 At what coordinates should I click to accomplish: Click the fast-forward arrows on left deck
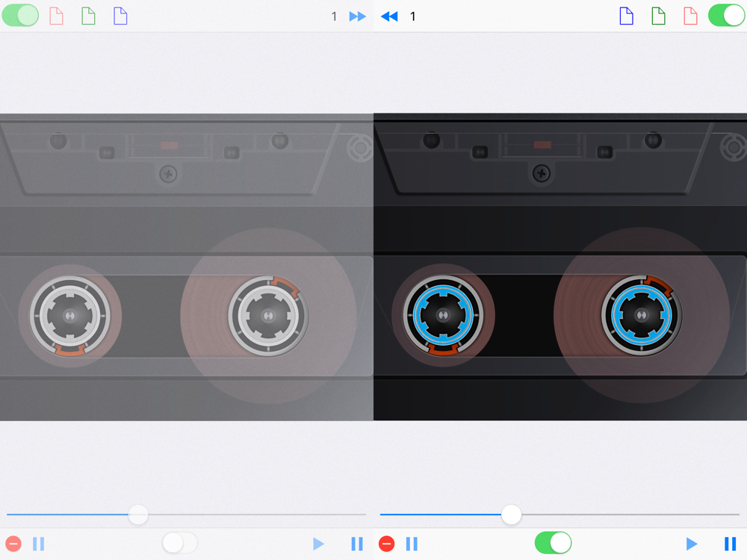pyautogui.click(x=357, y=16)
